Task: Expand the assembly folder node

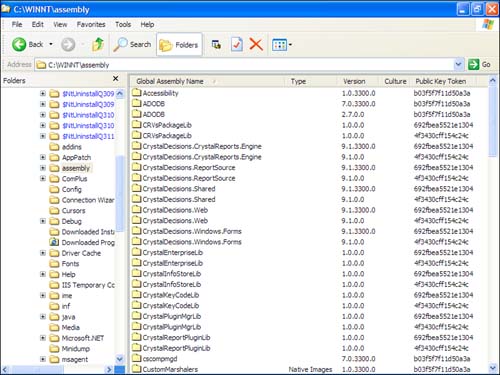Action: point(43,168)
